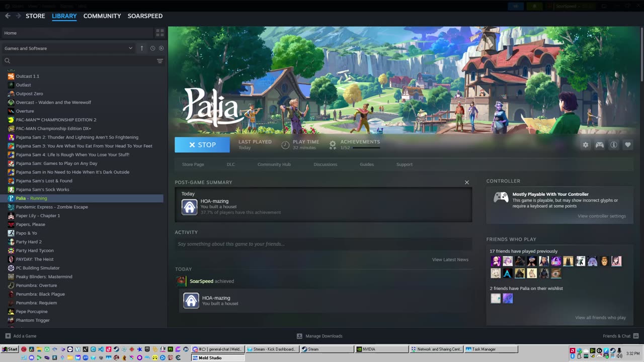Open the COMMUNITY menu
This screenshot has height=362, width=644.
[102, 16]
